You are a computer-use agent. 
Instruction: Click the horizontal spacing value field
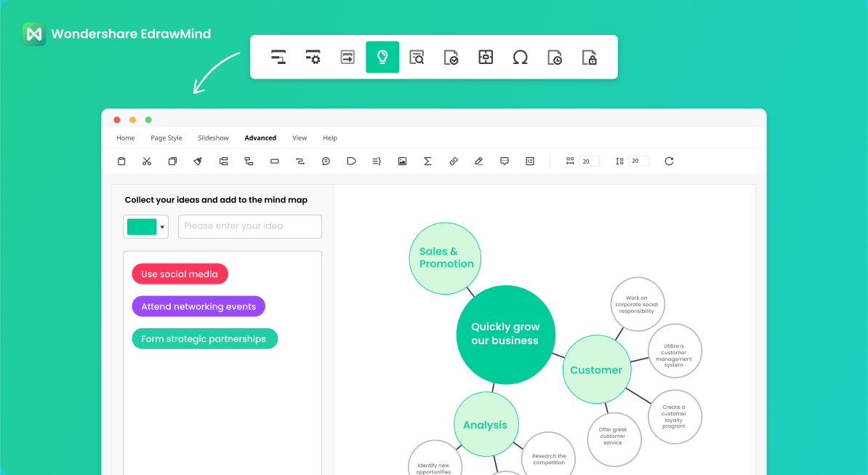tap(589, 161)
